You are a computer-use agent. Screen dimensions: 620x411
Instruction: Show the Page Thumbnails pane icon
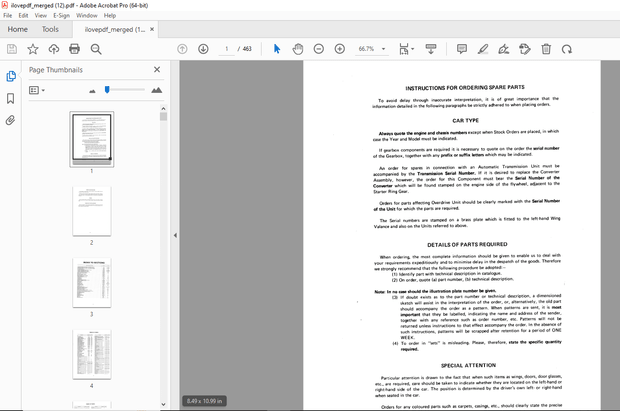[x=11, y=76]
